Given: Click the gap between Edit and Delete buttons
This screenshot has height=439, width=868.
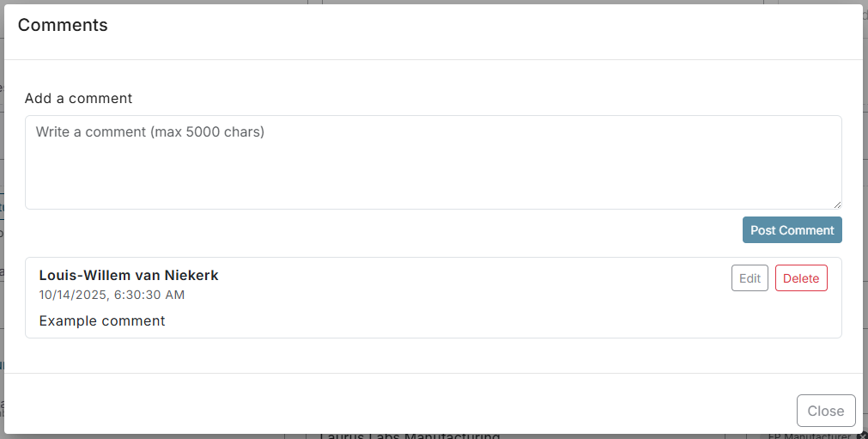Looking at the screenshot, I should 772,278.
